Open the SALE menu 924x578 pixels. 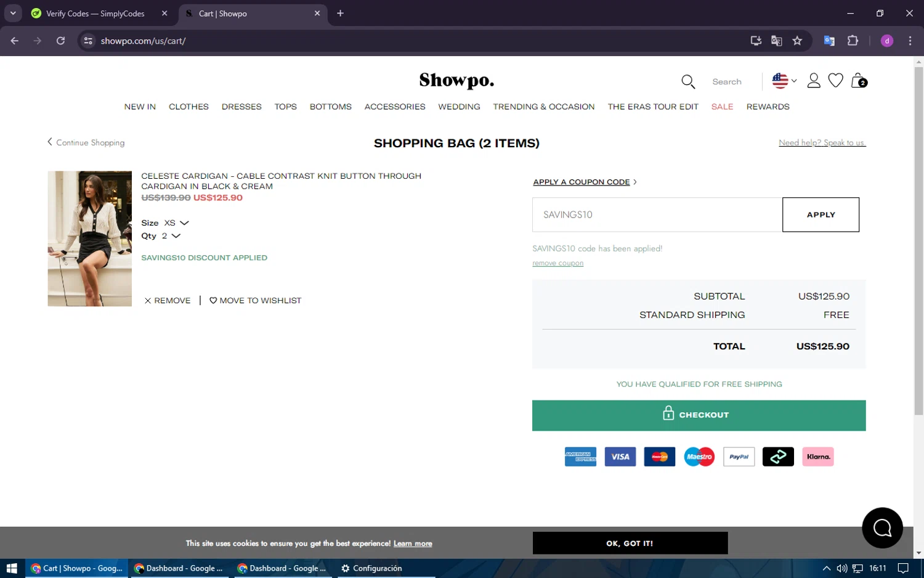tap(722, 107)
